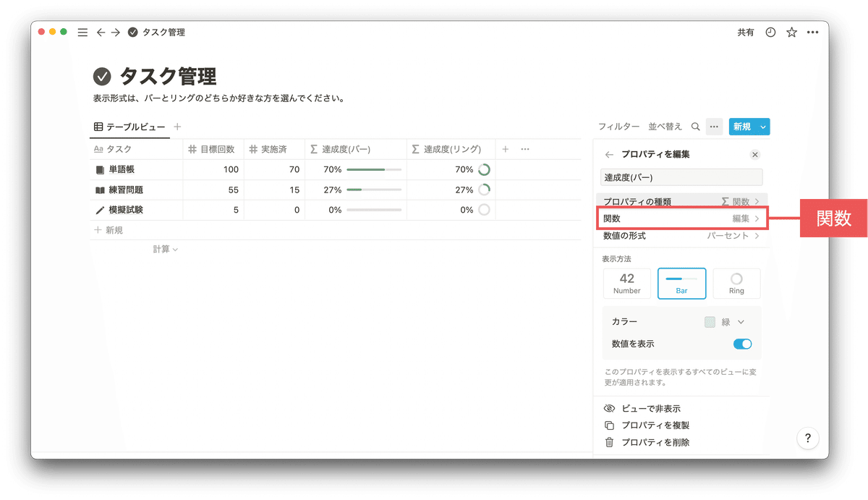Click the page title タスク管理
Screen dimensions: 868x500
[x=168, y=76]
